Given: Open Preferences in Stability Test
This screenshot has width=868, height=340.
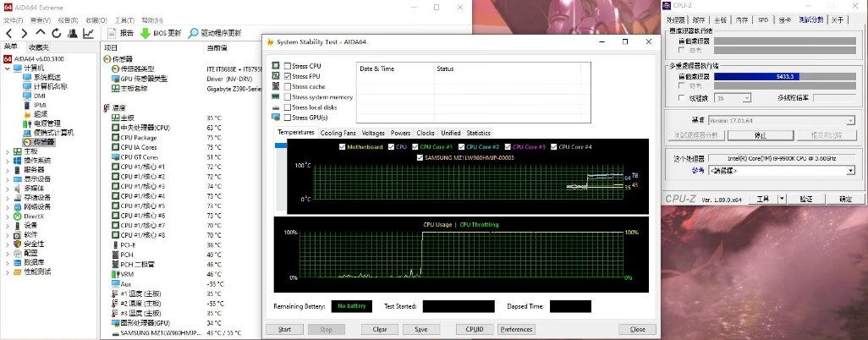Looking at the screenshot, I should pos(516,329).
